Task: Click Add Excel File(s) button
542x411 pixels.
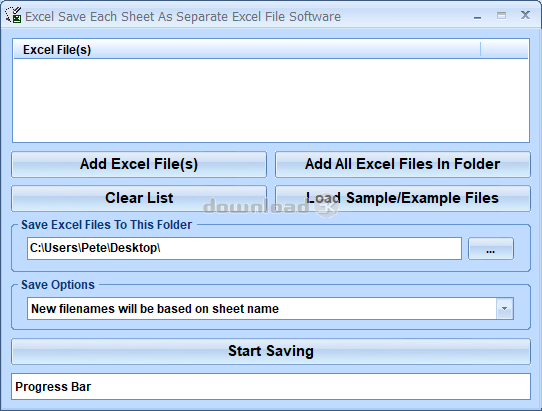Action: [x=139, y=164]
